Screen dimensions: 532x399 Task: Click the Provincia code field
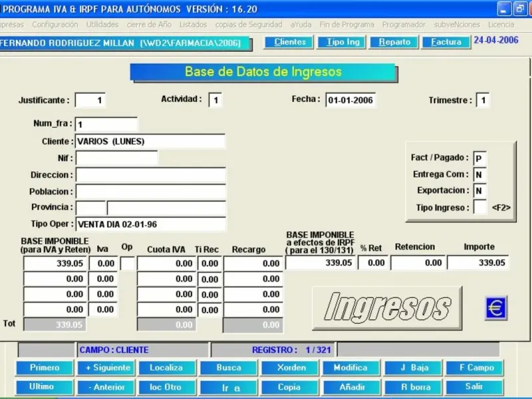click(x=90, y=207)
